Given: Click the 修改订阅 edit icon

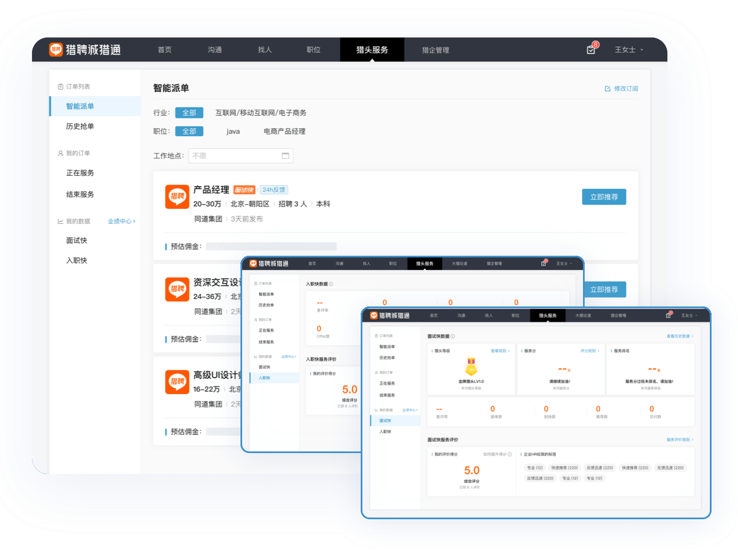Looking at the screenshot, I should [x=607, y=89].
